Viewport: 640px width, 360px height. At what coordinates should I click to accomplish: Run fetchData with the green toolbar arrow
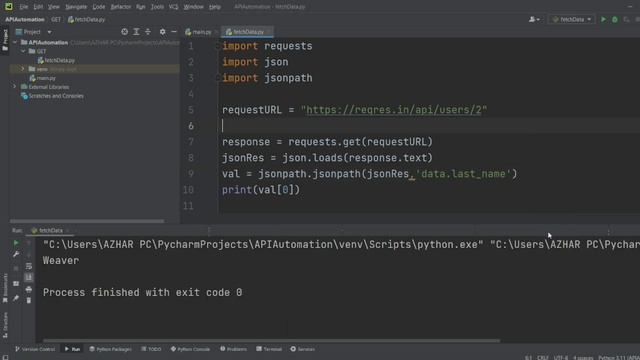(603, 19)
